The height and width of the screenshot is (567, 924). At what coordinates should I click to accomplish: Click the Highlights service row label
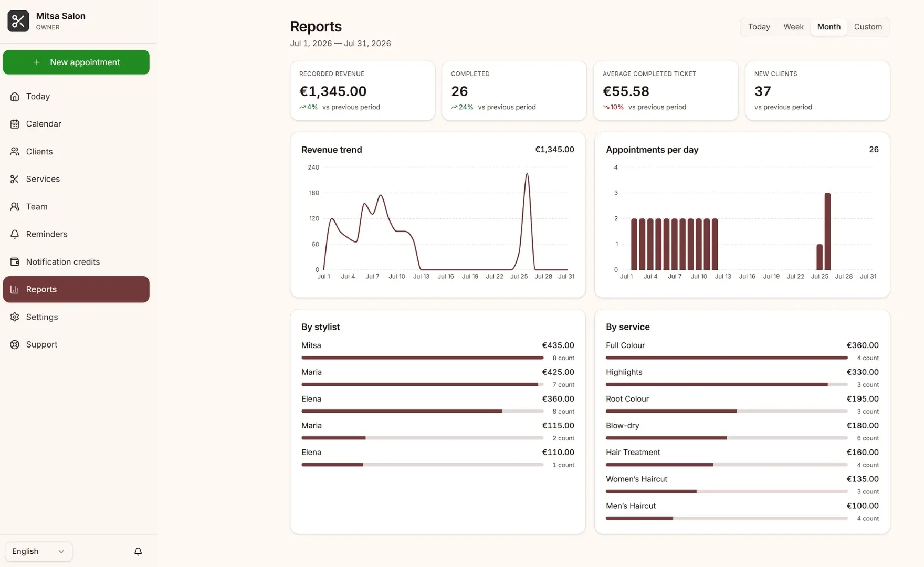click(624, 372)
